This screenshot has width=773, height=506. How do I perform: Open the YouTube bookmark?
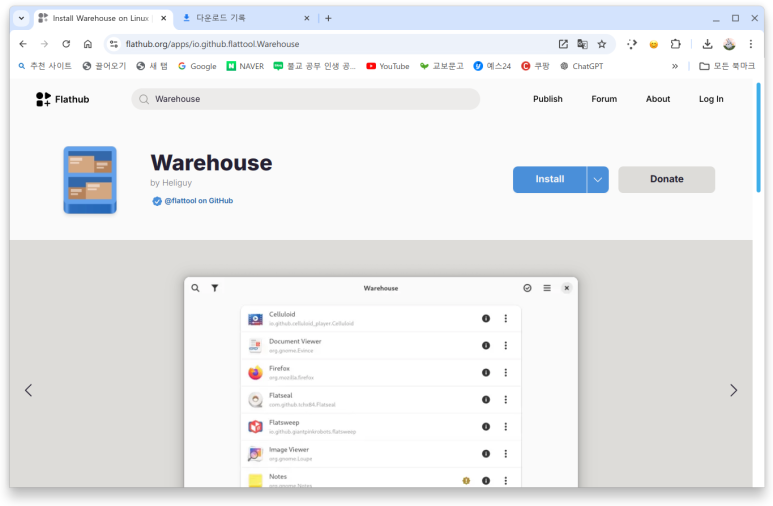387,66
